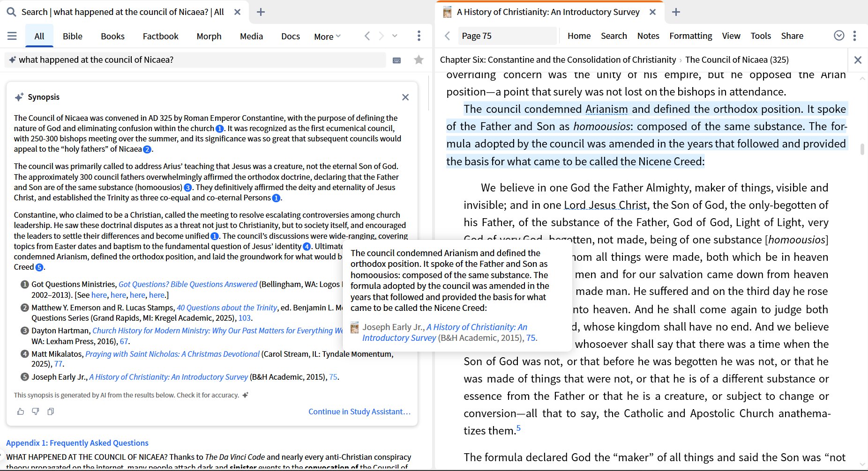Go forward in search history
Screen dimensions: 868x471
click(x=382, y=36)
